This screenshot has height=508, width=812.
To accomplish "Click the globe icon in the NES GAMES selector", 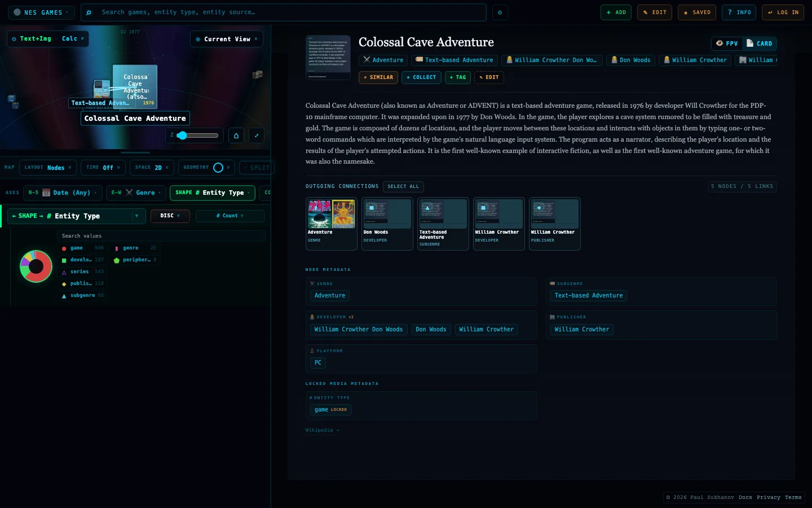I will [17, 12].
